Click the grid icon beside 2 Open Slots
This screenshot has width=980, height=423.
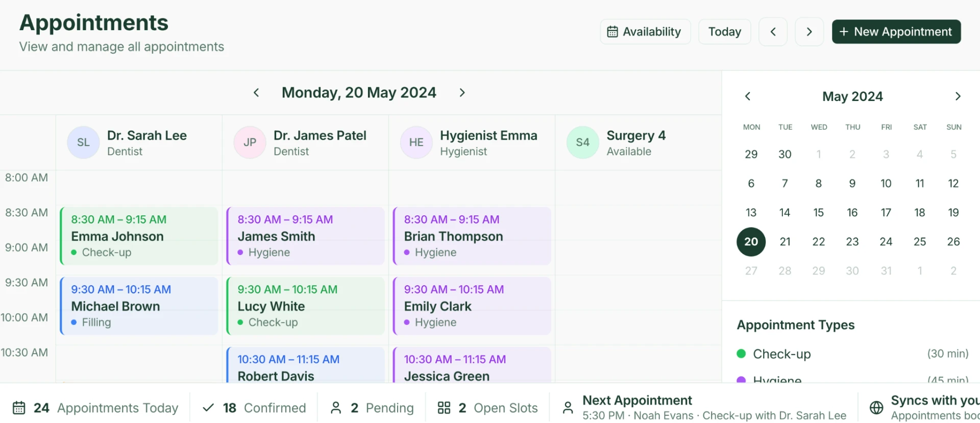(444, 408)
